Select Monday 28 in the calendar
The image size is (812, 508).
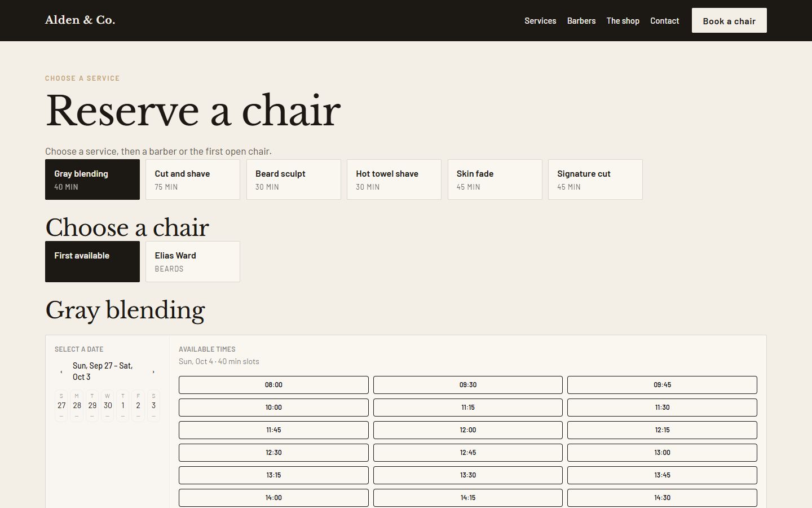point(77,406)
